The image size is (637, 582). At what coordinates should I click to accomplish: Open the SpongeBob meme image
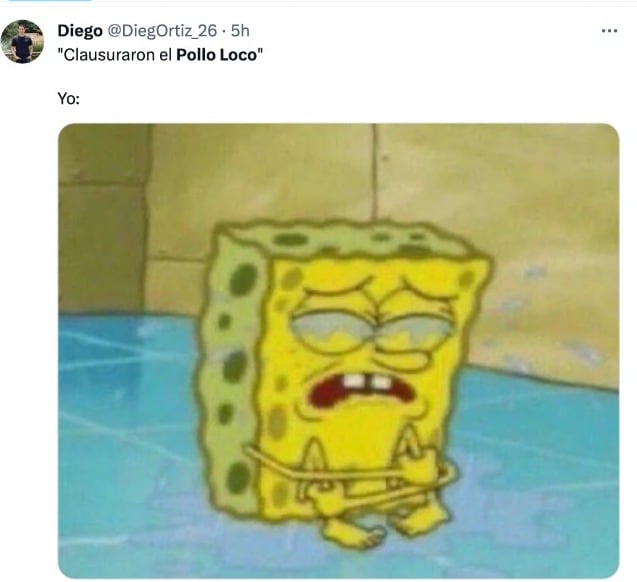point(338,350)
